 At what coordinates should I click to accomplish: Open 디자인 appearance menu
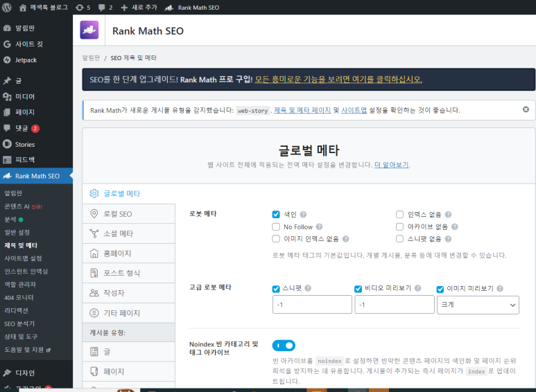pyautogui.click(x=36, y=373)
